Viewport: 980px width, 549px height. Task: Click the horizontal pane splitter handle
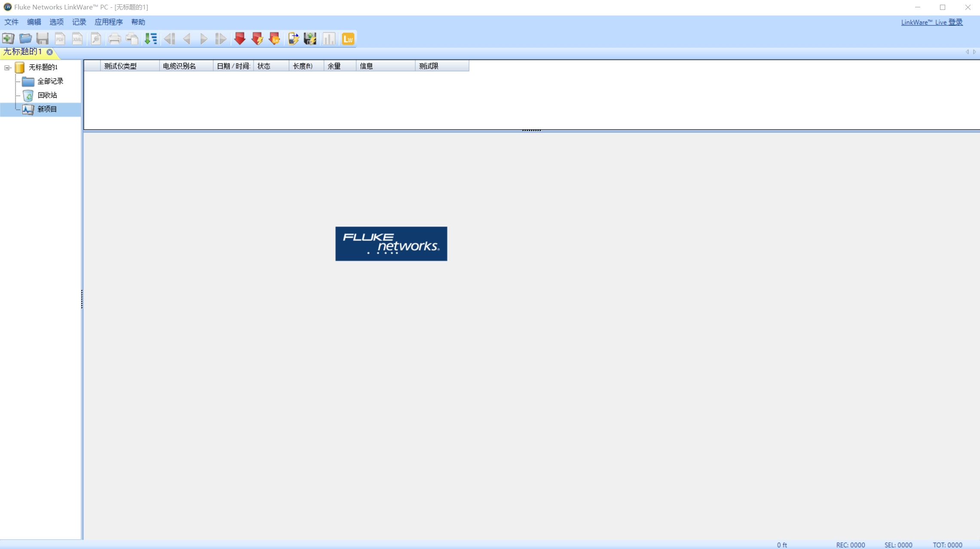[532, 130]
